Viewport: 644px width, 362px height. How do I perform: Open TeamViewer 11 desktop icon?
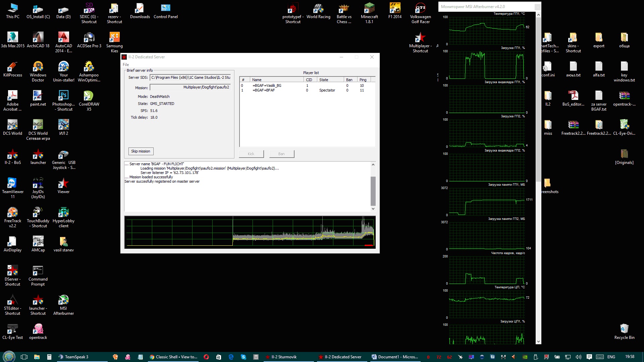click(13, 188)
